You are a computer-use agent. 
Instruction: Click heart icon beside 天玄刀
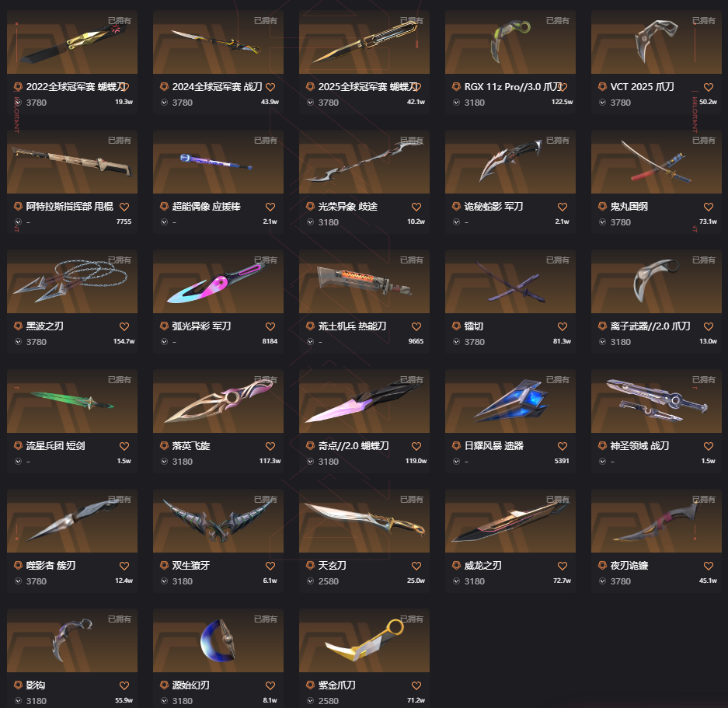coord(416,566)
